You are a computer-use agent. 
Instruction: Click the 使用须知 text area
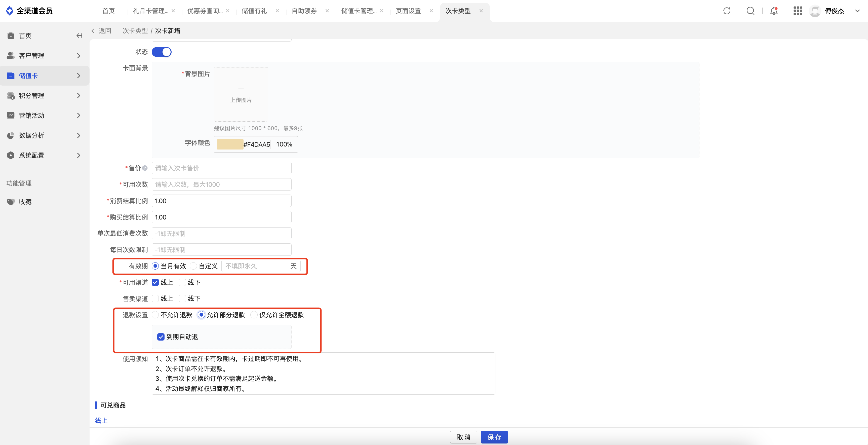(323, 374)
